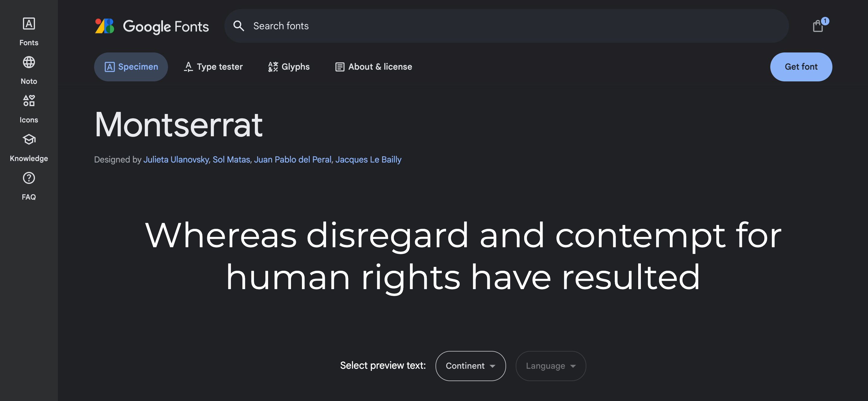Click the shopping bag selection icon
Screen dimensions: 868x401
tap(818, 26)
